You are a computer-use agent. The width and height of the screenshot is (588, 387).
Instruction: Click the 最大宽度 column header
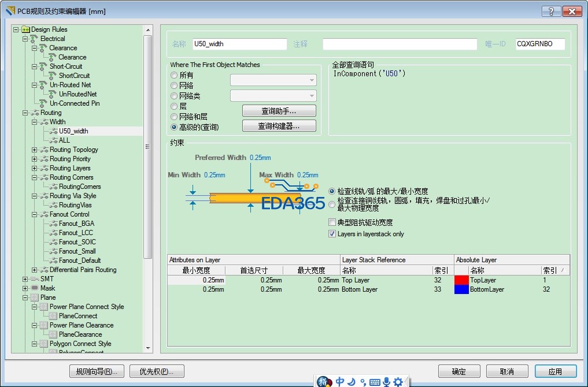point(311,270)
